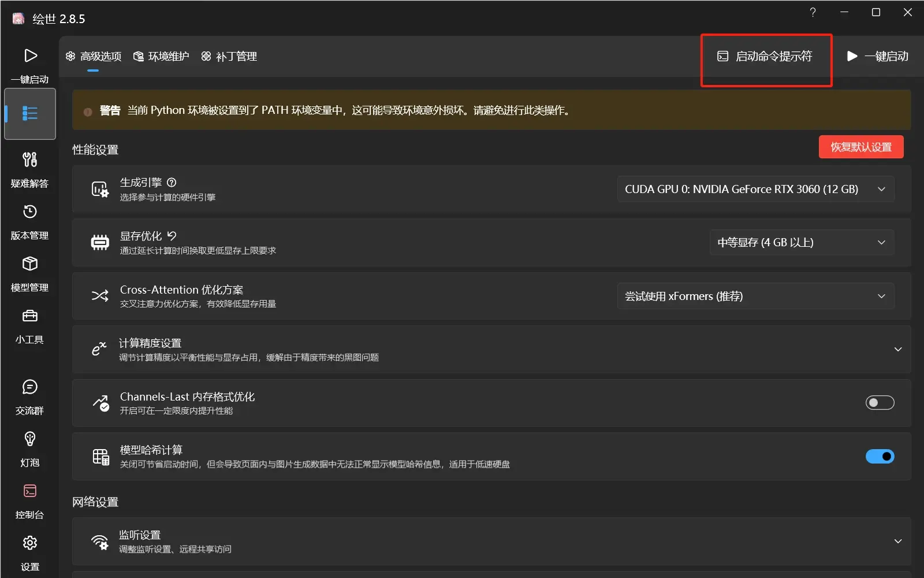Click 恢复默认设置 red button
924x578 pixels.
coord(861,147)
